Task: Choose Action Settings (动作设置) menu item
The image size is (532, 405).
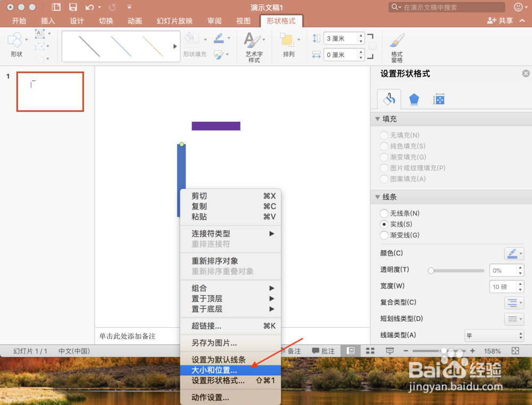Action: (230, 397)
